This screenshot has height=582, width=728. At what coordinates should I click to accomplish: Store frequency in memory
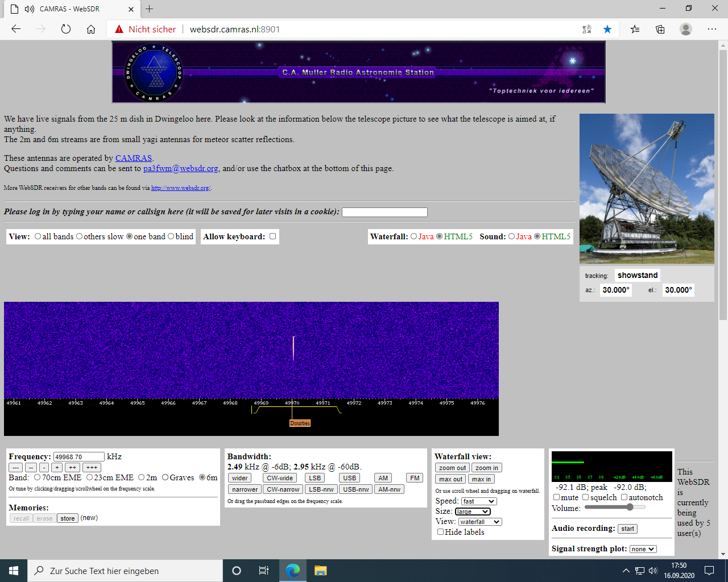pyautogui.click(x=68, y=518)
